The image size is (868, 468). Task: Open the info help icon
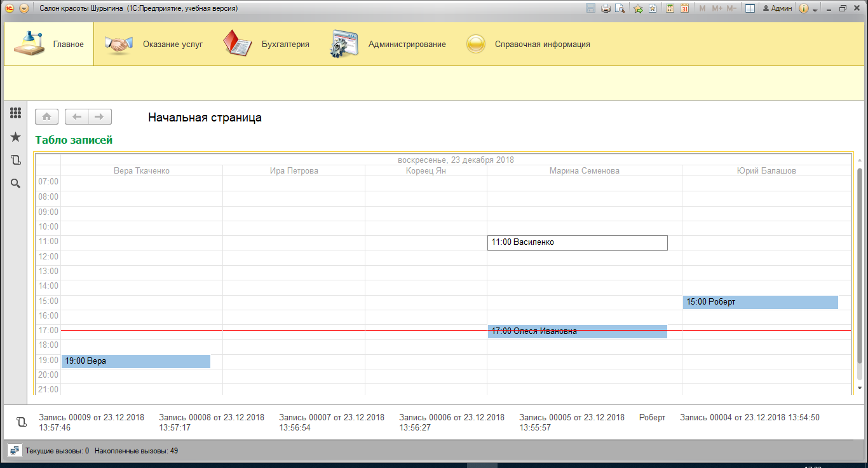(x=803, y=8)
